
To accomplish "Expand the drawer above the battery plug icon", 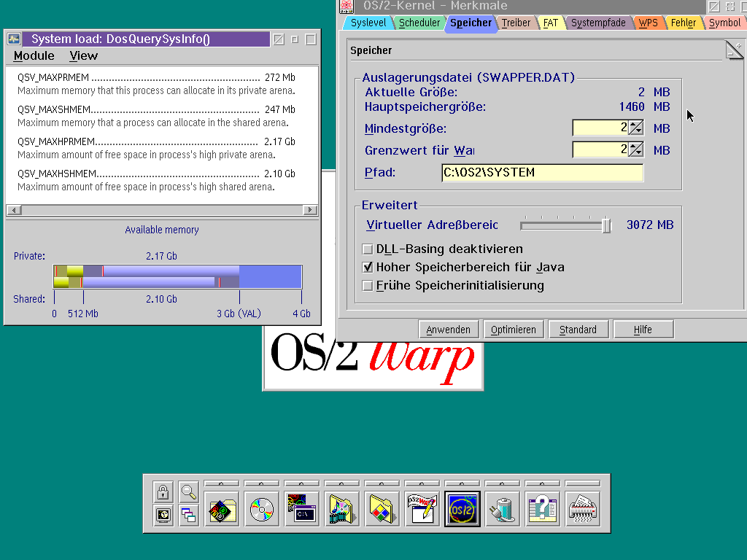I will (x=502, y=483).
